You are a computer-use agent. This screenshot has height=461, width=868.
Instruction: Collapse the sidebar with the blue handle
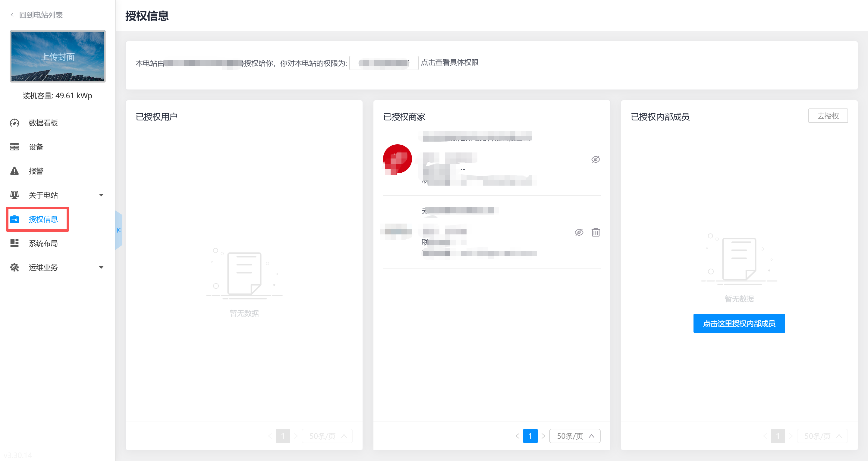tap(119, 230)
